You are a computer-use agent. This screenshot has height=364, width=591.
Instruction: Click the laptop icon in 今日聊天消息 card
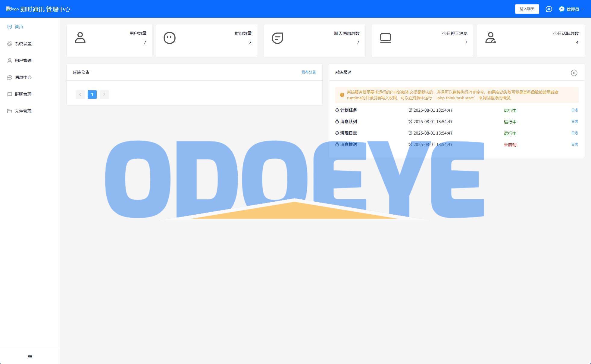click(x=385, y=38)
